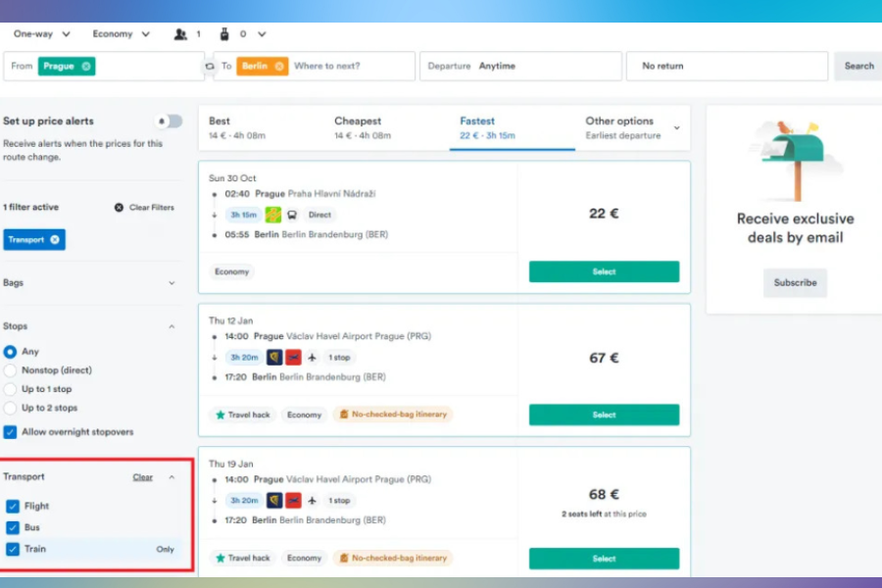Screen dimensions: 882x588
Task: Uncheck the Bus transport filter
Action: (x=11, y=525)
